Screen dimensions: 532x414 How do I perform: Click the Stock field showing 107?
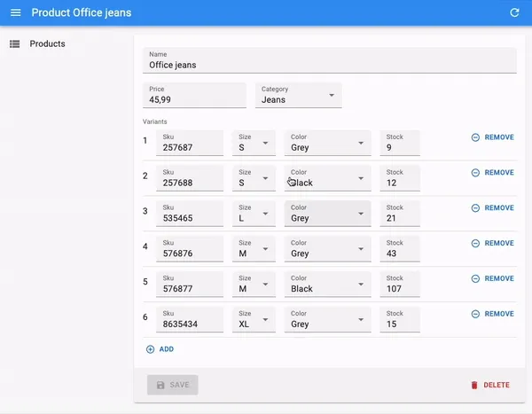tap(399, 288)
